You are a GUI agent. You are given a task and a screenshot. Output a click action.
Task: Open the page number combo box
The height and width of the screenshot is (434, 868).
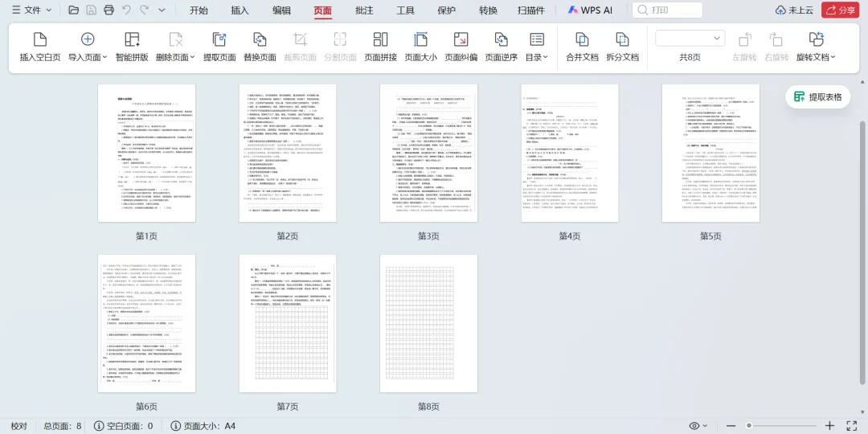pos(690,39)
